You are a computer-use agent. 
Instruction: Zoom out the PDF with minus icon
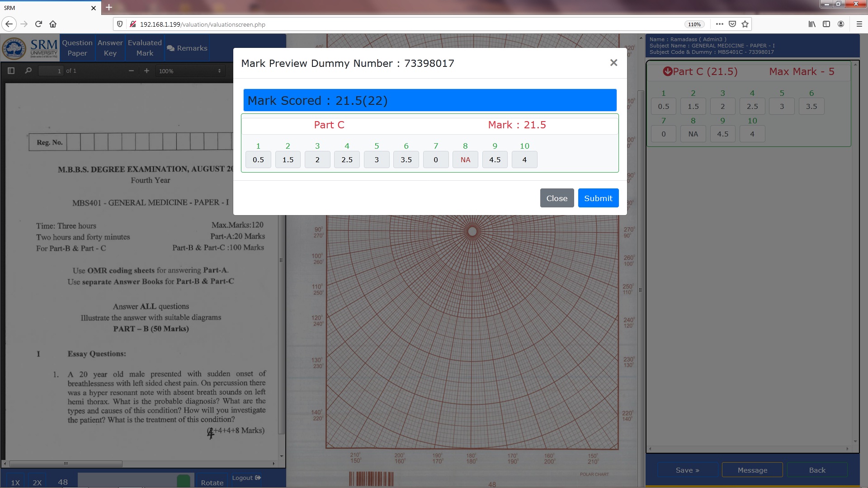pyautogui.click(x=131, y=71)
